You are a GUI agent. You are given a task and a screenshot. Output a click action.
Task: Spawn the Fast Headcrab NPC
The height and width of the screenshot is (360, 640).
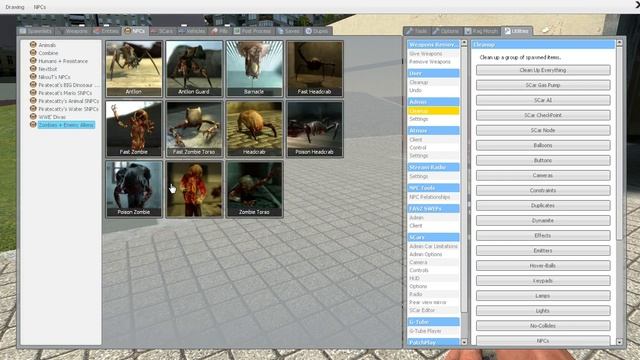(314, 69)
